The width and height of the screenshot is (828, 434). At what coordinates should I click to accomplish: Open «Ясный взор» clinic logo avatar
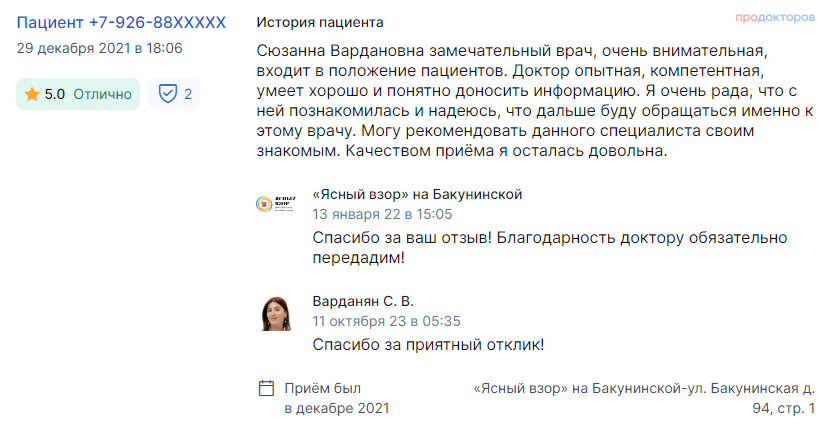tap(276, 204)
